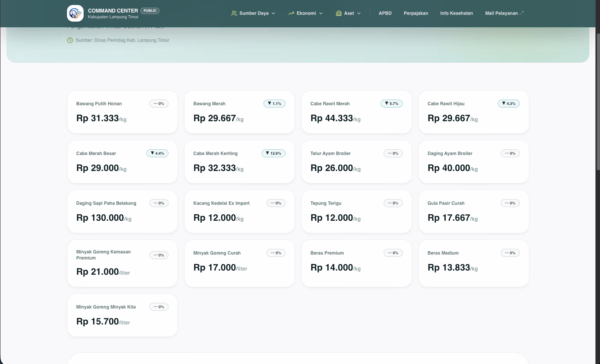This screenshot has height=364, width=600.
Task: Click the Ekonomi trend line icon
Action: click(291, 13)
